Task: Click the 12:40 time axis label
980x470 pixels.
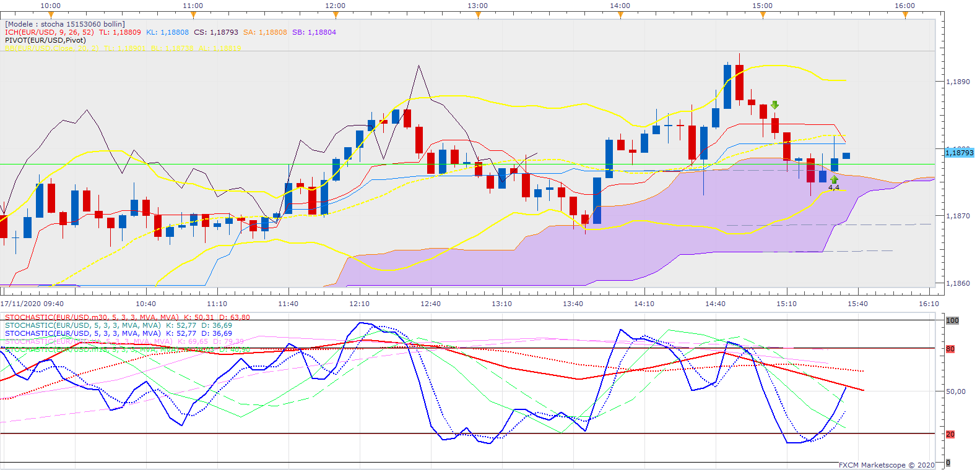Action: (x=431, y=304)
